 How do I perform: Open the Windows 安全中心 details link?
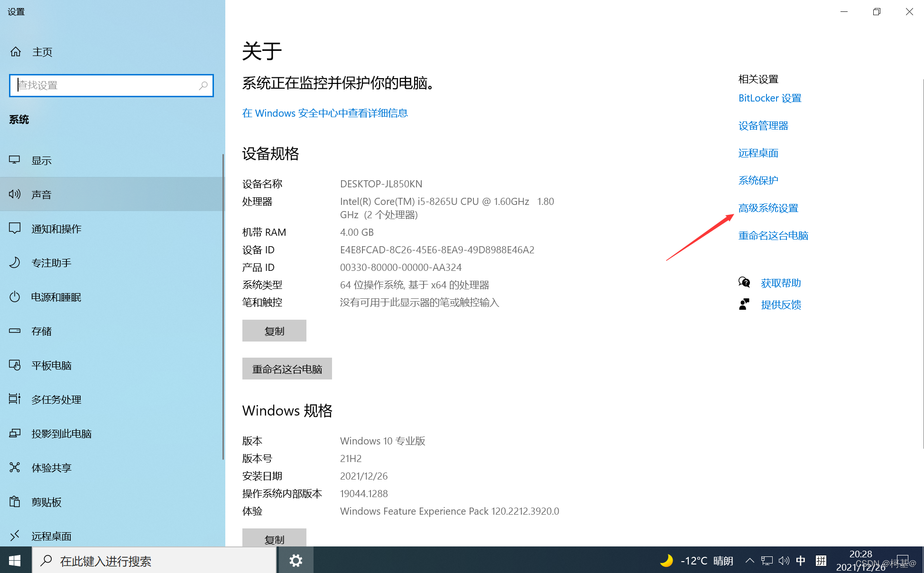325,113
